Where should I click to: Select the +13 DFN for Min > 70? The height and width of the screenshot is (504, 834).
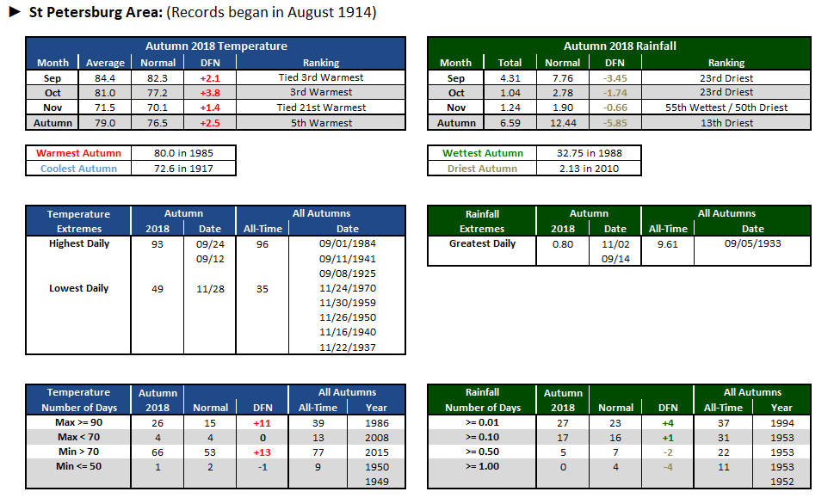(x=263, y=452)
